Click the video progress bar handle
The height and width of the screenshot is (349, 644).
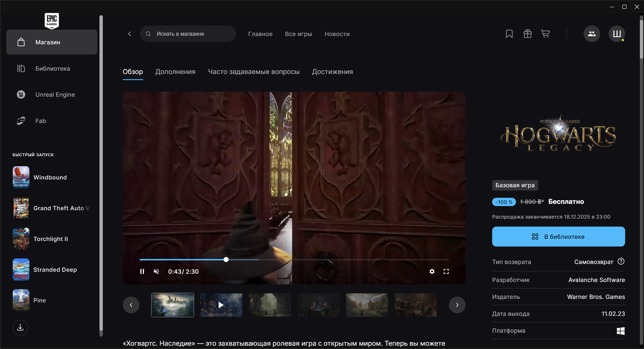tap(226, 260)
